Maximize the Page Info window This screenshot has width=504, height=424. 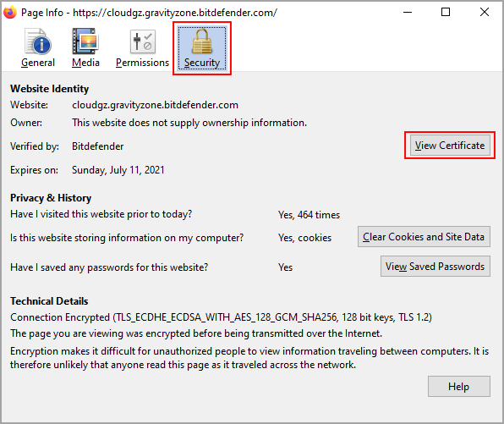tap(446, 13)
